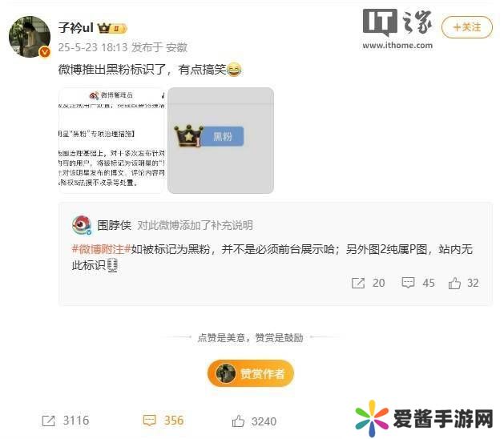Click the post timestamp 25-5-23 18:13
The width and height of the screenshot is (504, 439).
tap(93, 47)
